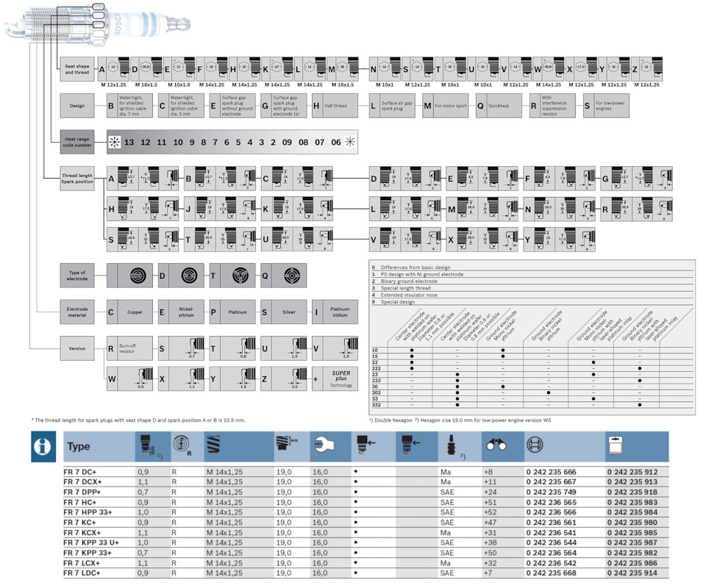
Task: Click the Thread length Spark position label
Action: [x=77, y=179]
